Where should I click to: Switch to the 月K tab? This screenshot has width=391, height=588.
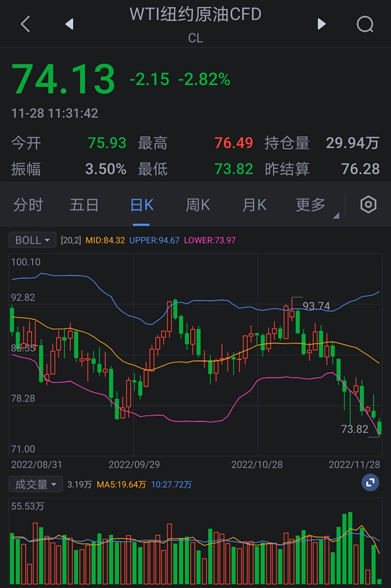tap(255, 205)
